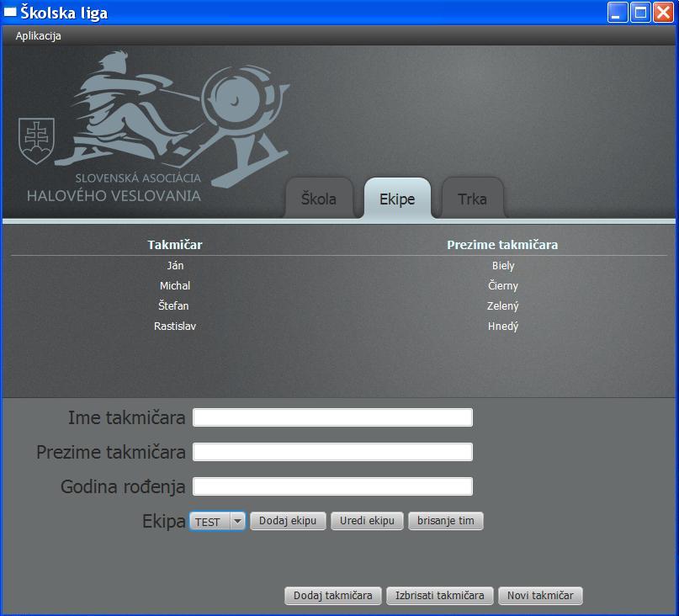This screenshot has width=679, height=616.
Task: Click the Takmičar column header
Action: (175, 245)
